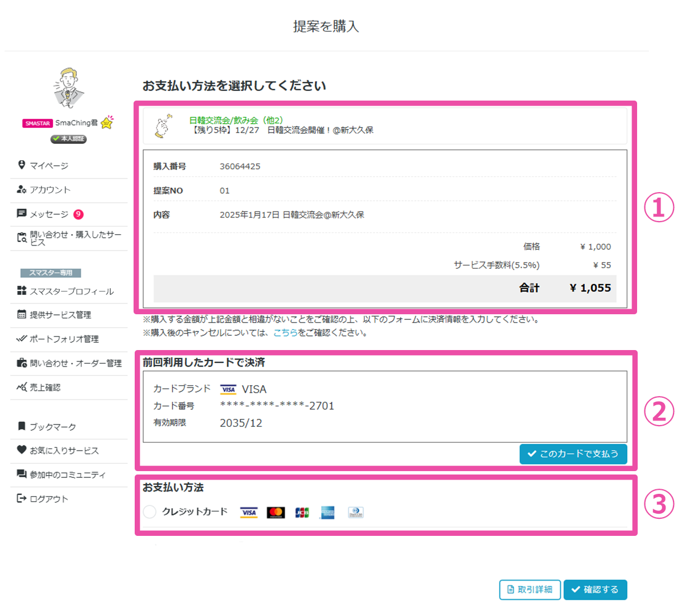Click the messages speech bubble icon
The image size is (682, 616).
[x=22, y=214]
